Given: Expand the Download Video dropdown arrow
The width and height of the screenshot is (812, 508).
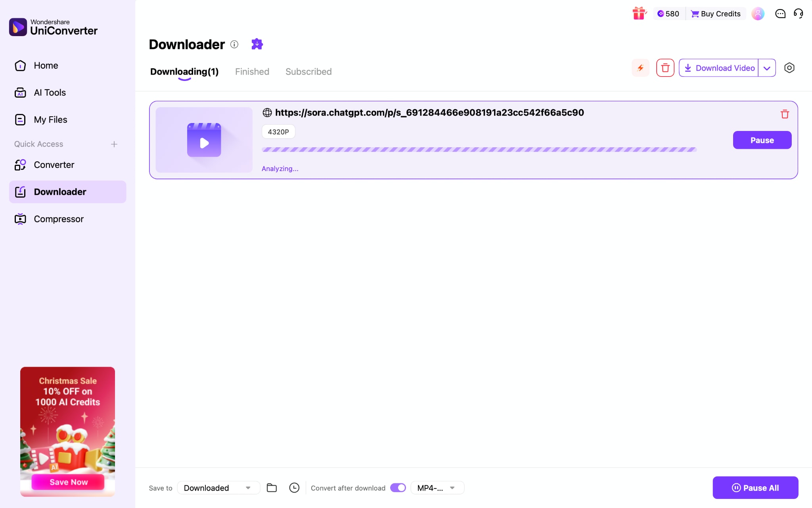Looking at the screenshot, I should tap(767, 68).
